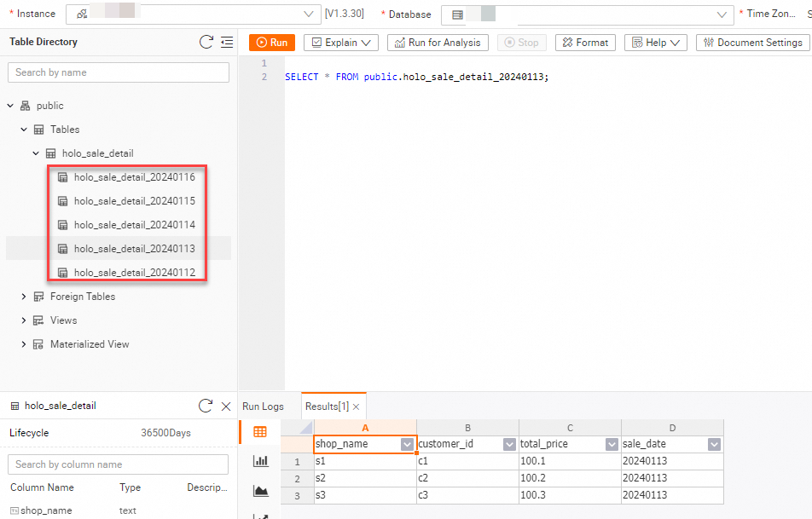Image resolution: width=812 pixels, height=519 pixels.
Task: Open the shop_name column filter dropdown
Action: [409, 444]
